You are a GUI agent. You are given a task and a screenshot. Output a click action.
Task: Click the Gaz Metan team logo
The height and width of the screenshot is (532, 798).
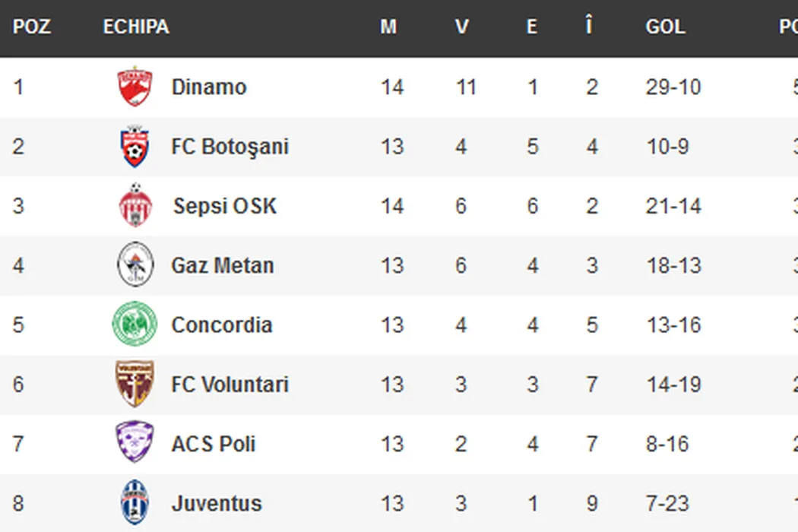click(x=135, y=265)
